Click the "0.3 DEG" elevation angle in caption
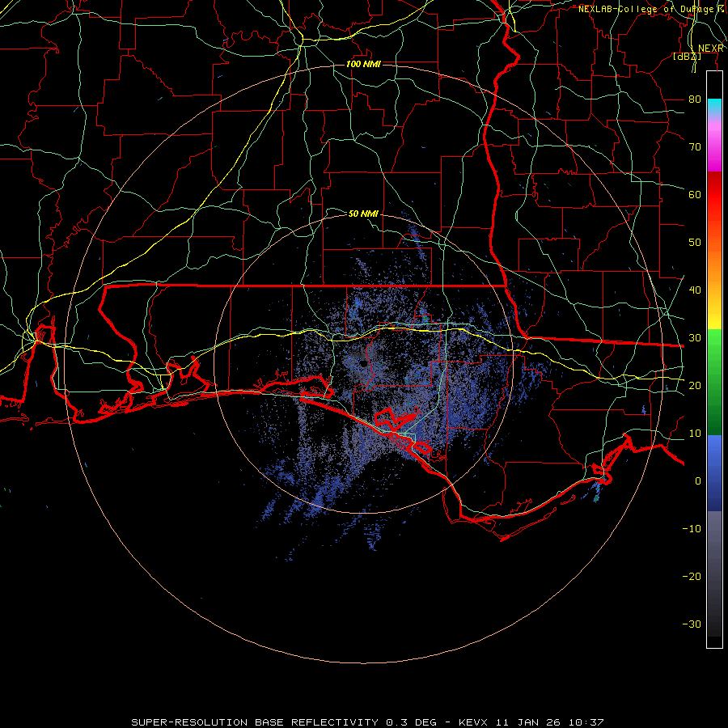This screenshot has height=728, width=728. (x=412, y=722)
